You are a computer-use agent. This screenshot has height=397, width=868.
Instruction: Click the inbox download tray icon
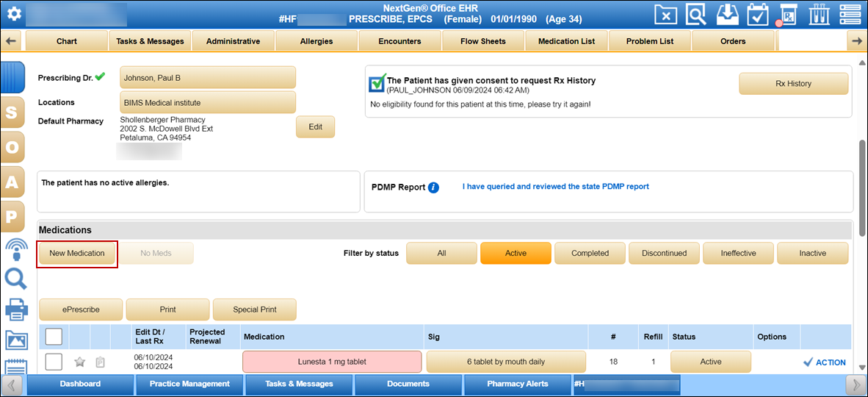[x=727, y=14]
